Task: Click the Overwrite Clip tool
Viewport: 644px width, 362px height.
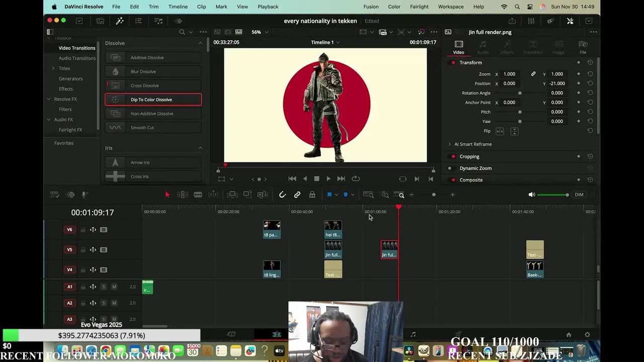Action: [247, 195]
